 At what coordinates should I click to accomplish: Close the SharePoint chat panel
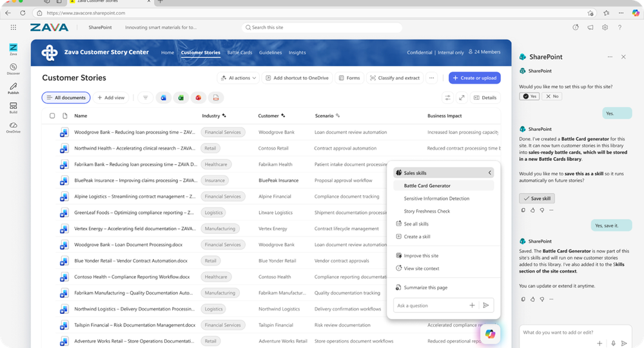623,57
